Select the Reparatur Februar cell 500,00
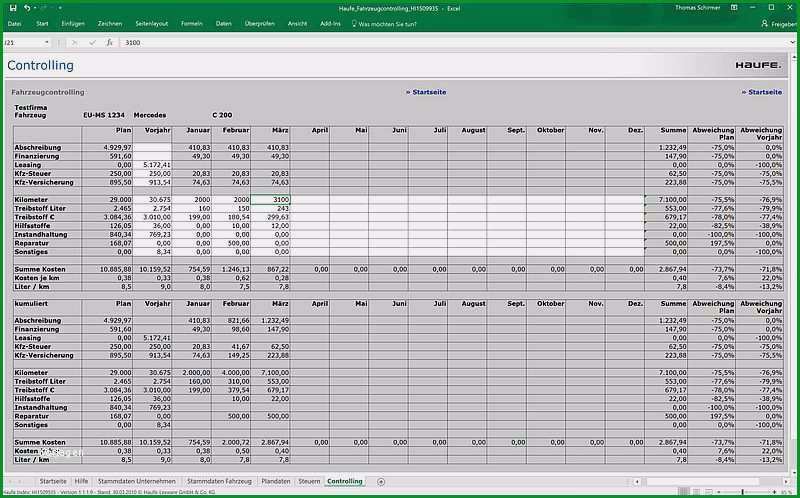 (231, 243)
